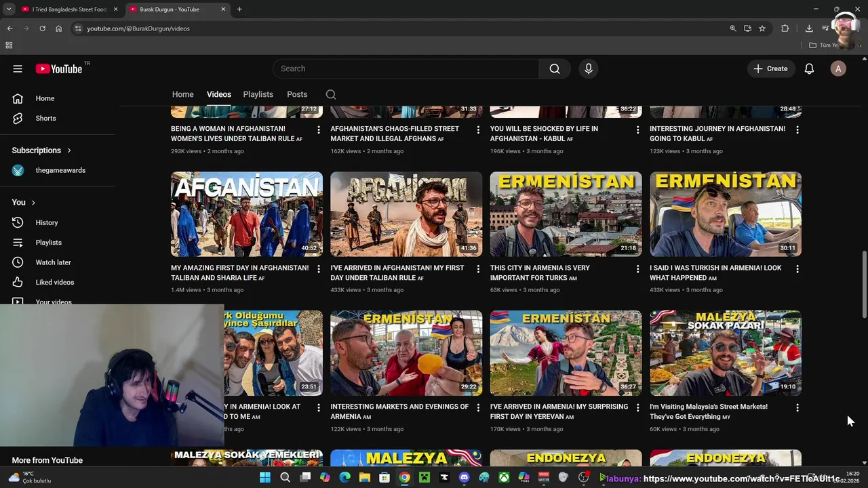Expand the Subscriptions section
The height and width of the screenshot is (488, 868).
tap(41, 150)
